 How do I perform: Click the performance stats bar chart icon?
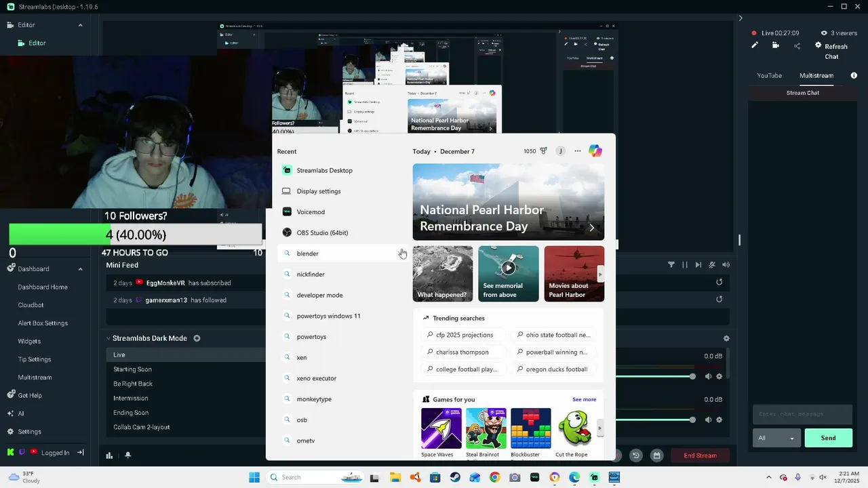coord(109,455)
